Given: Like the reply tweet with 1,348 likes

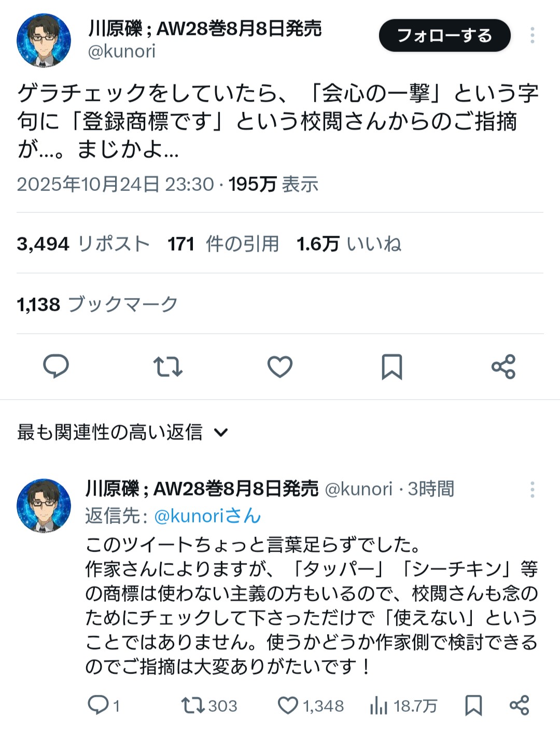Looking at the screenshot, I should tap(288, 705).
